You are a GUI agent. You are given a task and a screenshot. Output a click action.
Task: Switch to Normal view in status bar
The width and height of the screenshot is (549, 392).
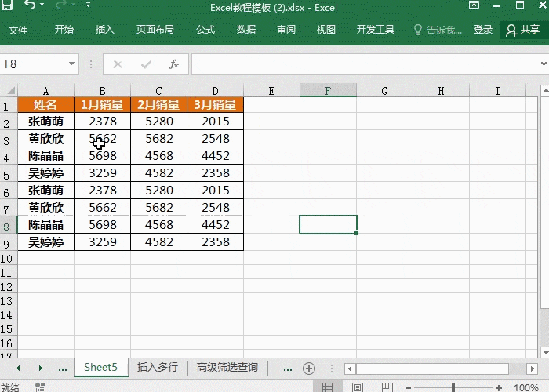click(327, 387)
